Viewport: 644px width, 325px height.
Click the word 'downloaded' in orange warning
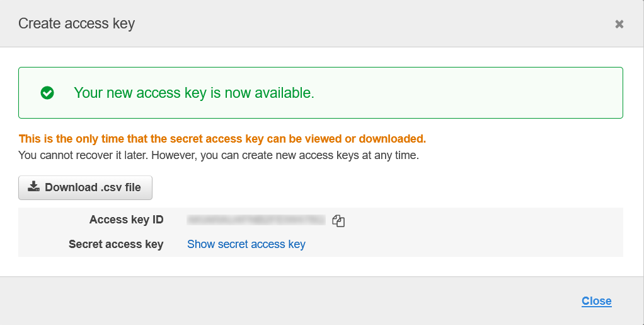[x=392, y=139]
